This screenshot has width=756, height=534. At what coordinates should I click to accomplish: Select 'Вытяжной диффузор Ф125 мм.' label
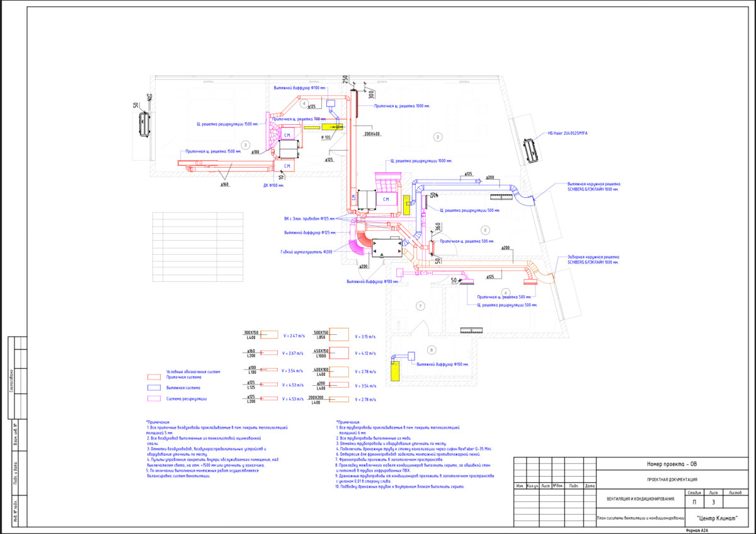coord(309,231)
